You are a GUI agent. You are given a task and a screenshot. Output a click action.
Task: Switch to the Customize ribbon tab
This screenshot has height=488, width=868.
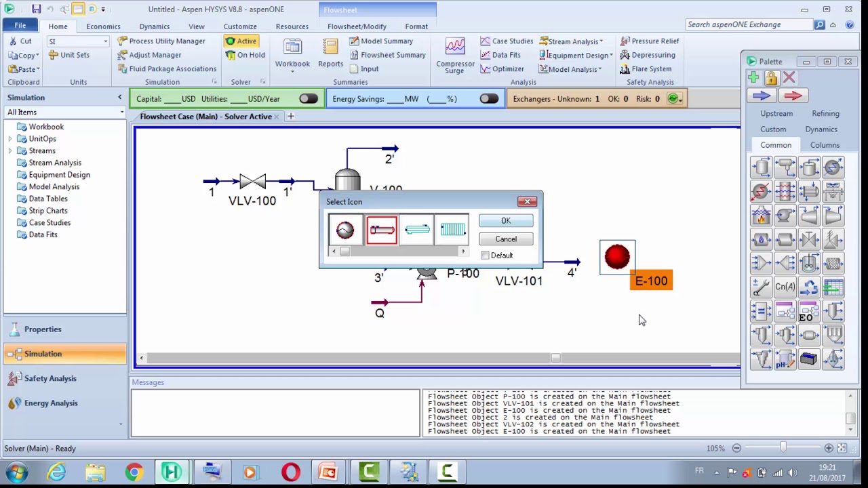[240, 26]
